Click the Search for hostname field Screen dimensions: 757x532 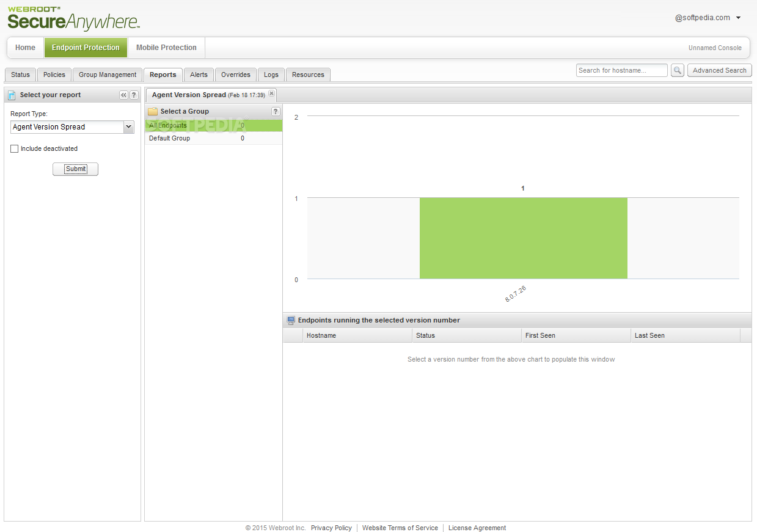click(622, 70)
